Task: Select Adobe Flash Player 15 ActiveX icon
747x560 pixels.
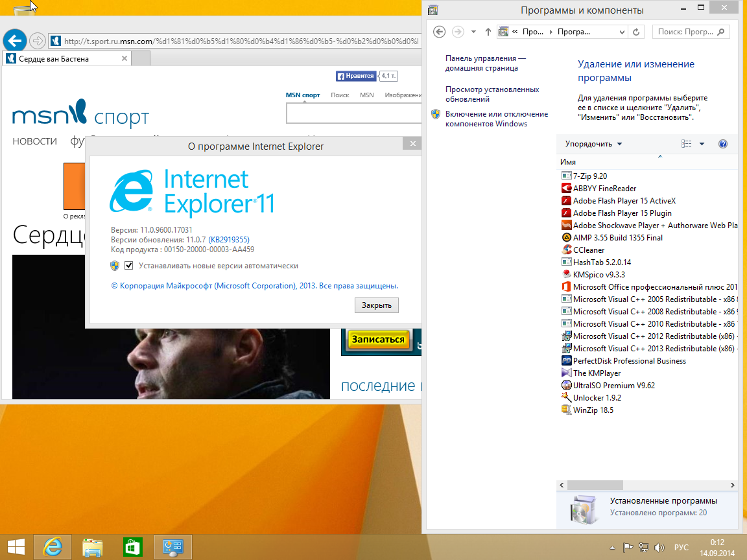Action: (567, 200)
